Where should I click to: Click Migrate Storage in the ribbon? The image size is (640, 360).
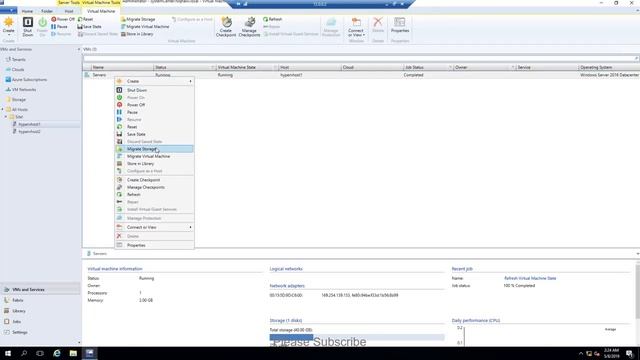pyautogui.click(x=138, y=19)
